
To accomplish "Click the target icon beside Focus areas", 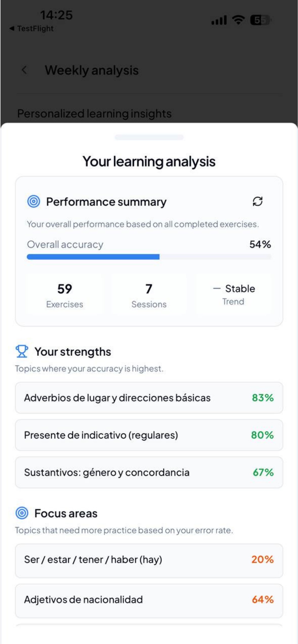I will tap(22, 513).
